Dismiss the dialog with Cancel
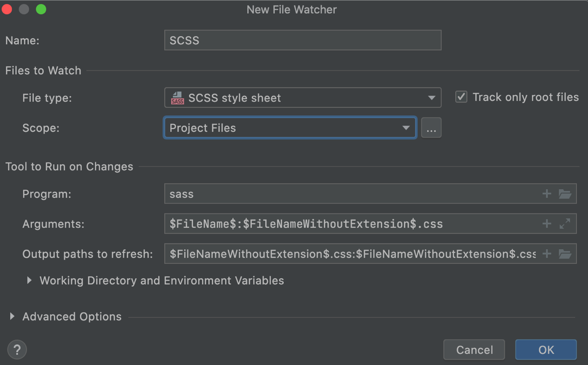This screenshot has height=365, width=588. tap(474, 350)
